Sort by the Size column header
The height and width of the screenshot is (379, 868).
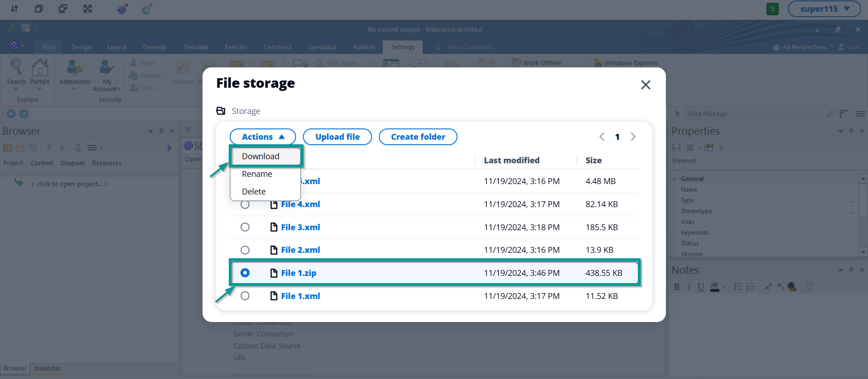[x=593, y=161]
